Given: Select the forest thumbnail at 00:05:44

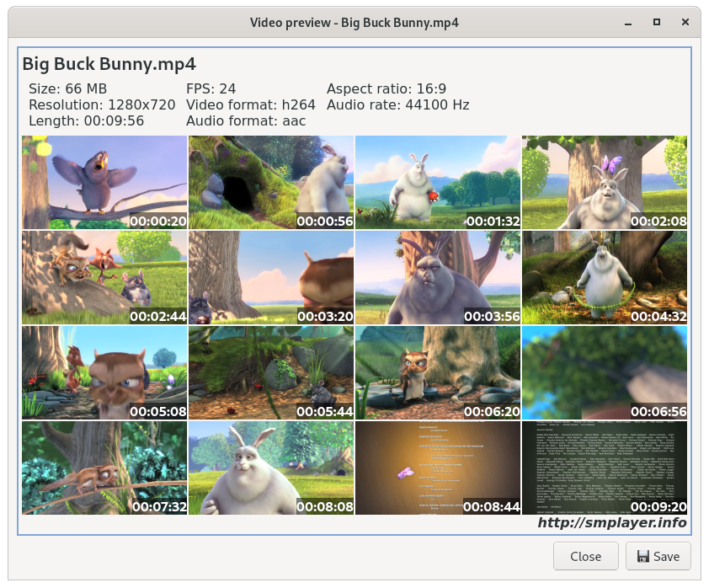Looking at the screenshot, I should click(271, 373).
